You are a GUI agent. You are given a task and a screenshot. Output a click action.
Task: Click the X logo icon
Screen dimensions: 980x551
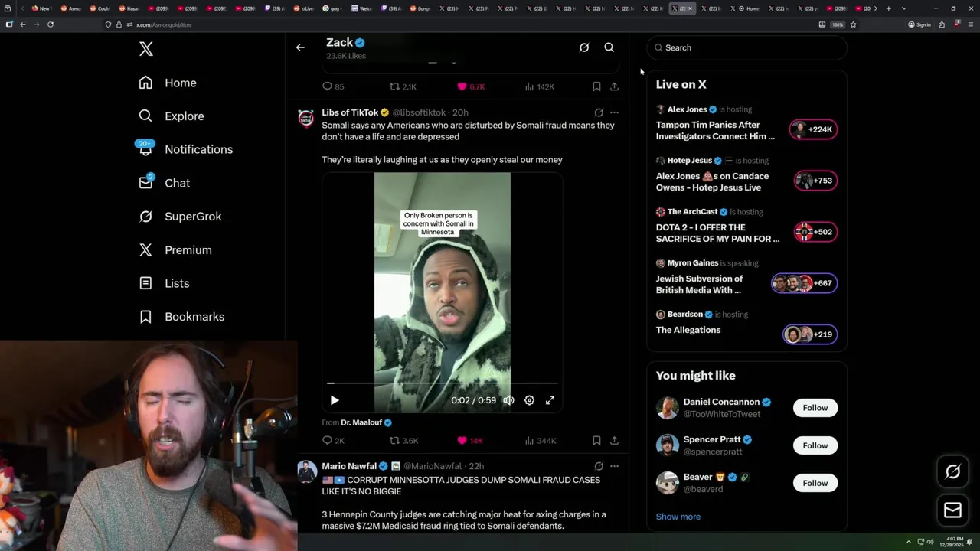(x=146, y=50)
